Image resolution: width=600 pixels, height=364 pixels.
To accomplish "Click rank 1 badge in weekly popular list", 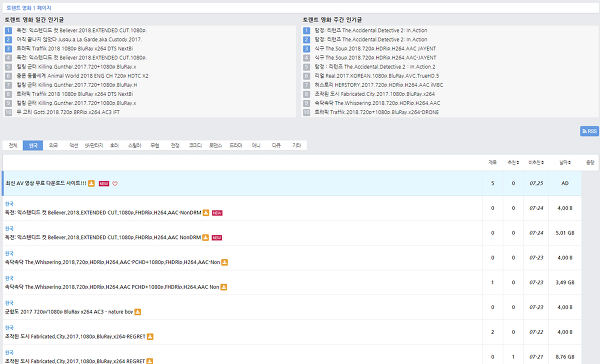I will point(307,31).
